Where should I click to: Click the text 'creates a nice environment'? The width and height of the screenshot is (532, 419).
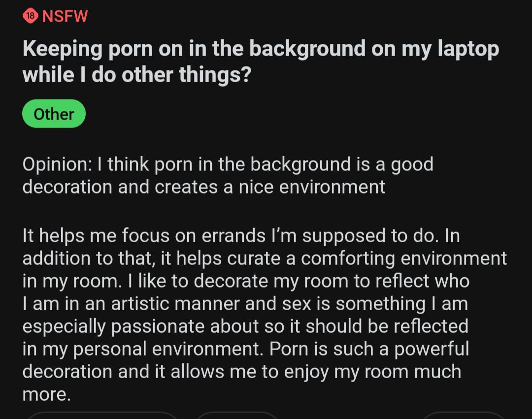(x=270, y=187)
